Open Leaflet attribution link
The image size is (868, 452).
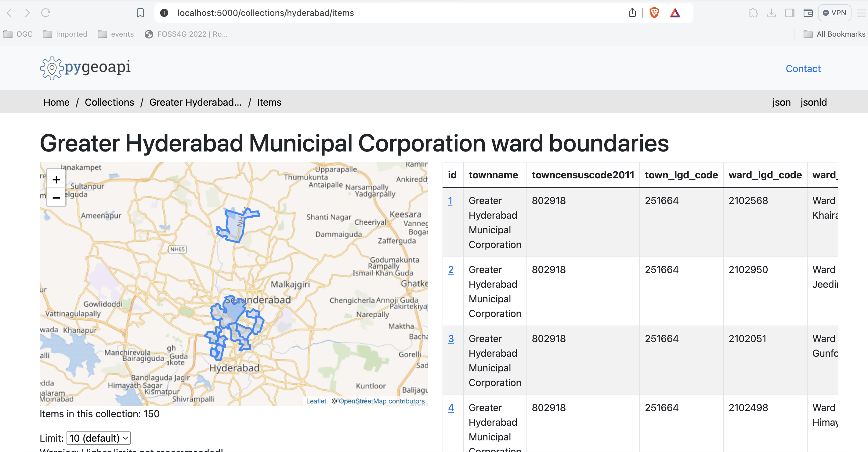pos(316,401)
